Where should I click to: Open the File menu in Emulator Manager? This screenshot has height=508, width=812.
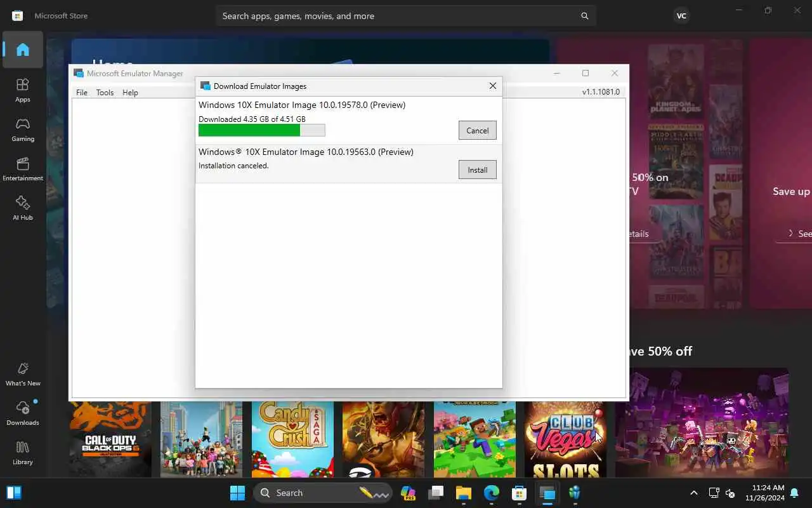pyautogui.click(x=82, y=92)
